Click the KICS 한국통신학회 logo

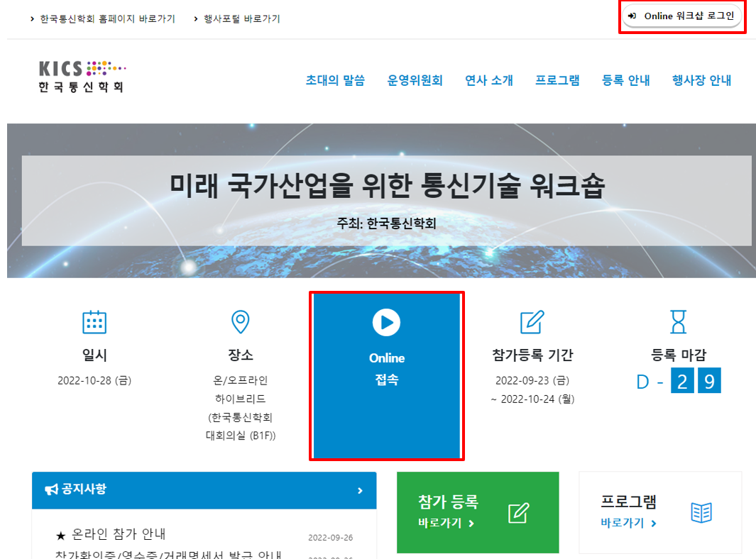click(x=82, y=77)
